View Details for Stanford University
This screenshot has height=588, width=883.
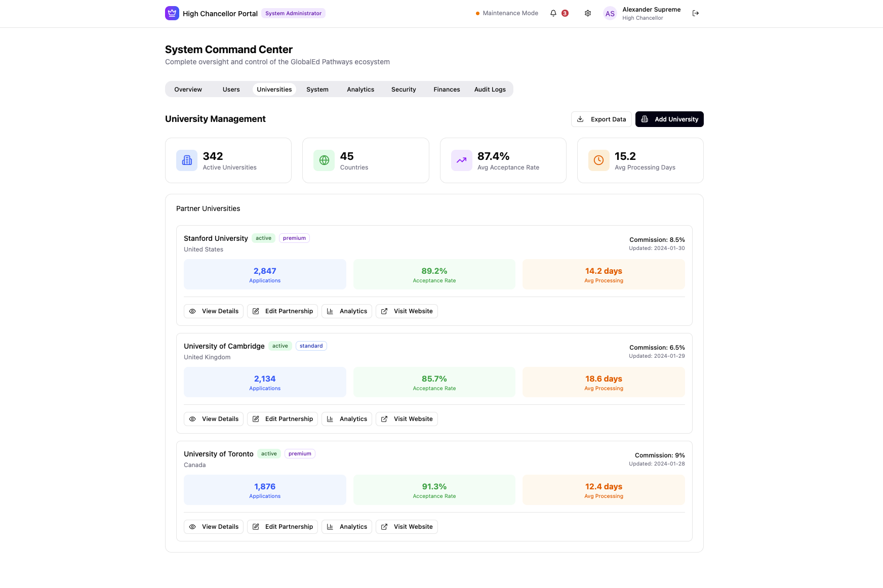pyautogui.click(x=214, y=311)
